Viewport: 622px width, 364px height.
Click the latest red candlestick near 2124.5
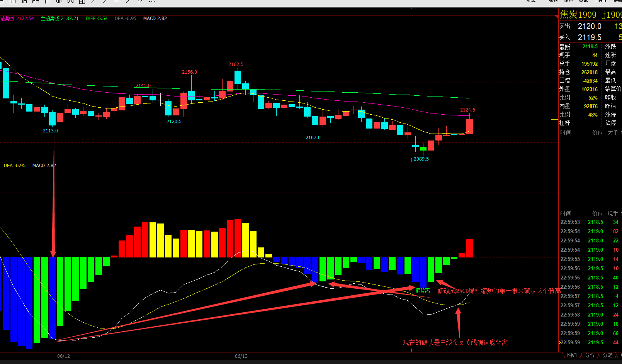469,127
